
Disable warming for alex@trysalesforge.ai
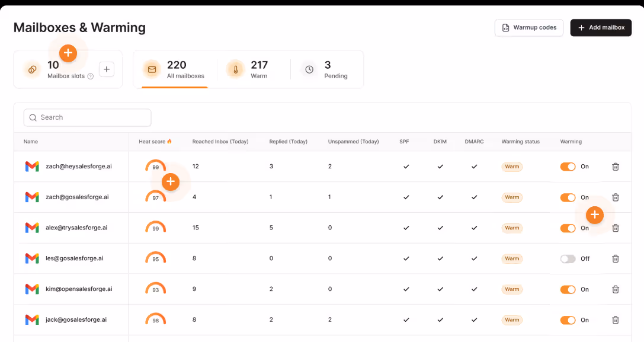click(x=568, y=228)
